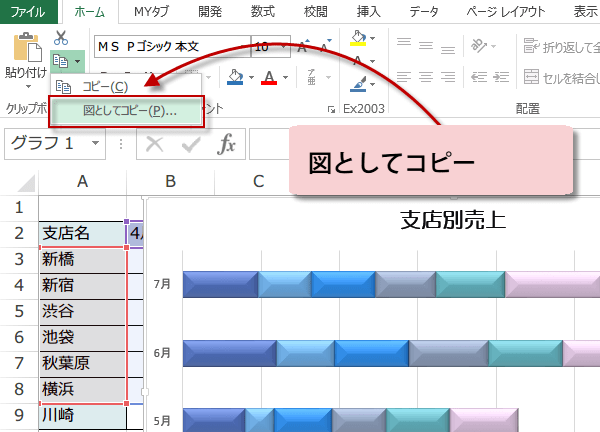600x432 pixels.
Task: Open the dropdown beside the Ex2003 paintbrush icon
Action: pos(372,85)
